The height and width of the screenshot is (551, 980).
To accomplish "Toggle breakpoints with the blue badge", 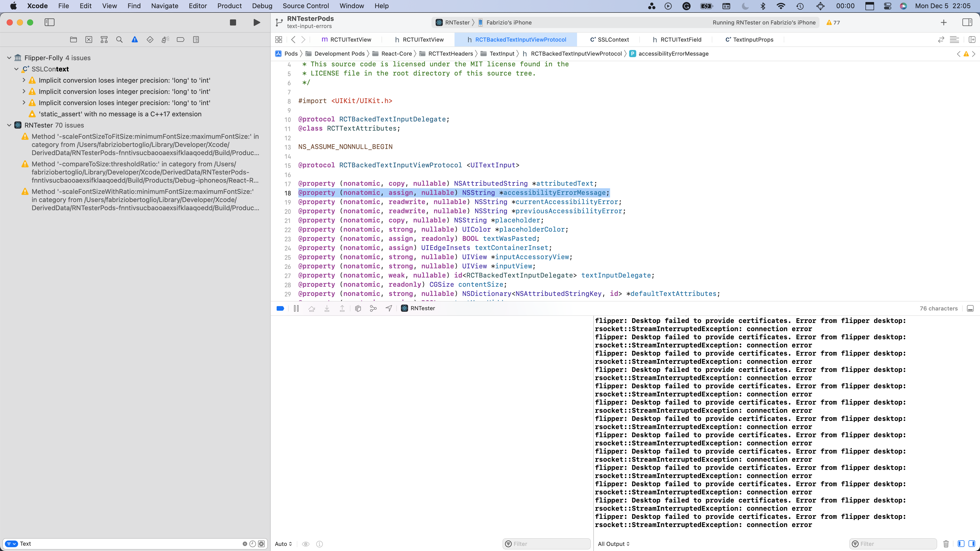I will tap(280, 308).
